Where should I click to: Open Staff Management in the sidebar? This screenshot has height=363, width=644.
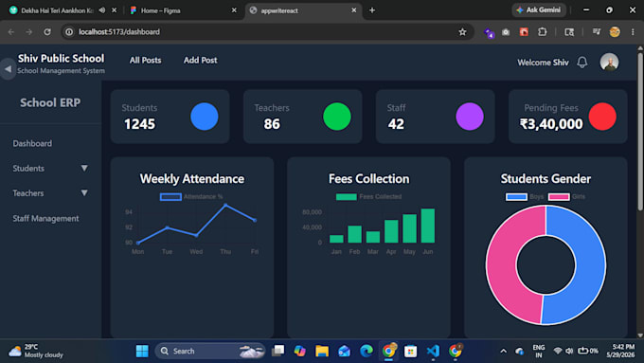click(x=45, y=218)
